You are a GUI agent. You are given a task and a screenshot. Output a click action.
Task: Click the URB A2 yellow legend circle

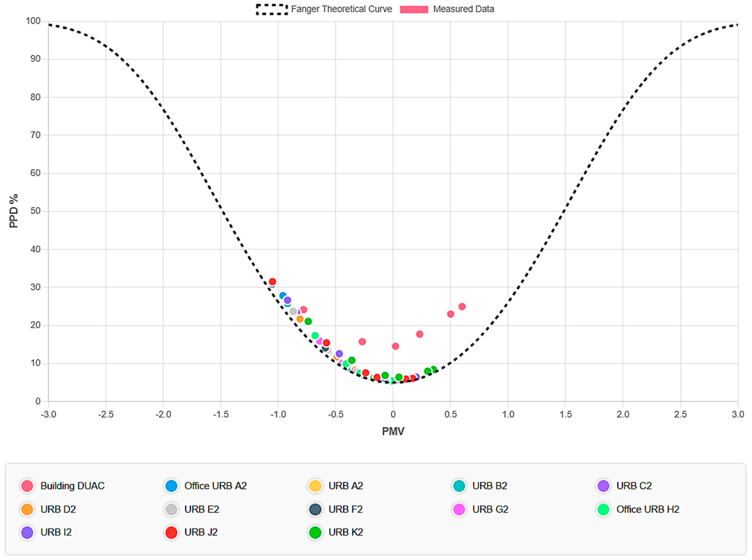(x=315, y=486)
